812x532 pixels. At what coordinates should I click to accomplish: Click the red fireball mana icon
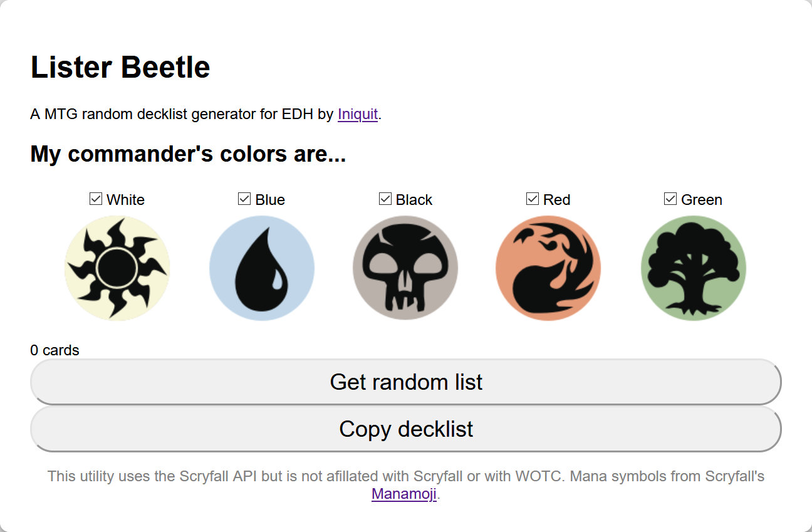click(x=548, y=268)
